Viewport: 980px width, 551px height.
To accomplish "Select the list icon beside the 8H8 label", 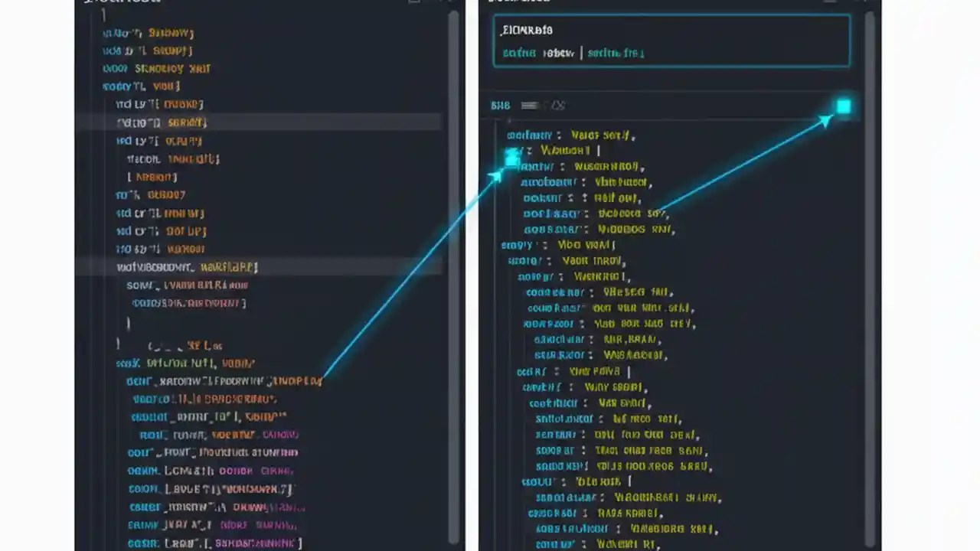I will click(x=529, y=106).
